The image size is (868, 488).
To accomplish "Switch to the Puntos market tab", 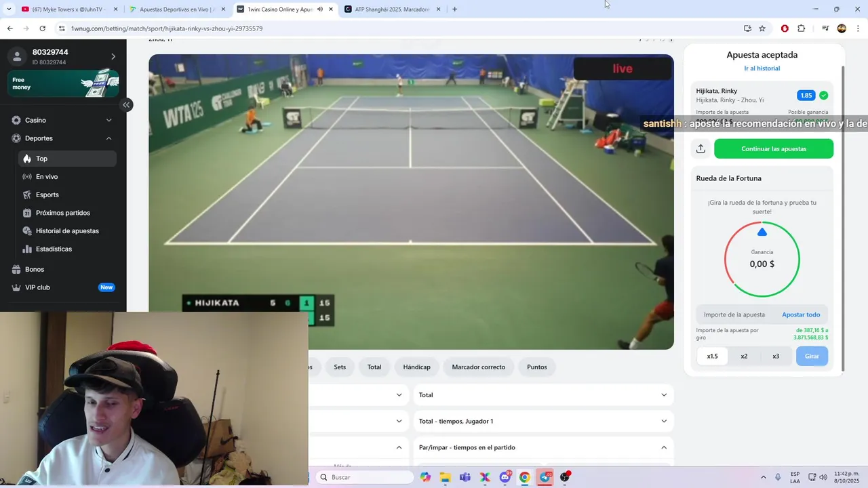I will coord(537,367).
